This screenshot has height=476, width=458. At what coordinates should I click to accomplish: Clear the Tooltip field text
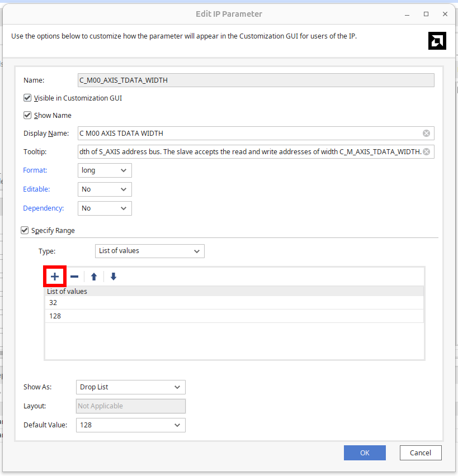click(x=426, y=151)
